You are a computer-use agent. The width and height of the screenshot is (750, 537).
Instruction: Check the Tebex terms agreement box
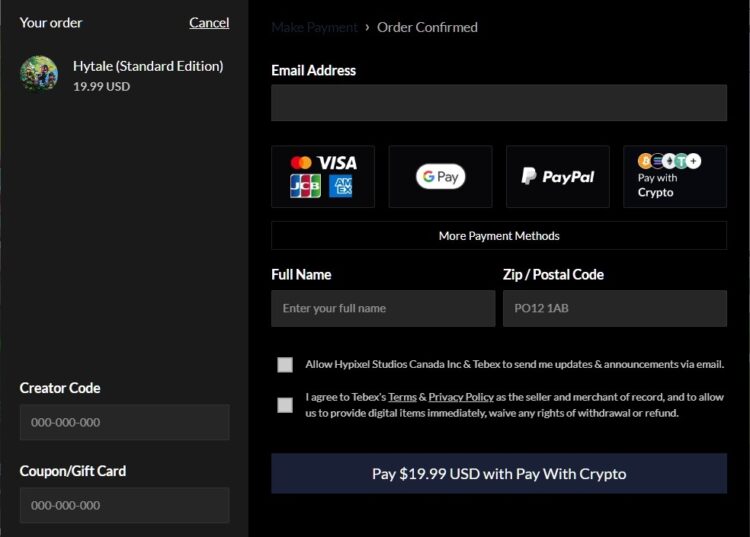point(286,405)
